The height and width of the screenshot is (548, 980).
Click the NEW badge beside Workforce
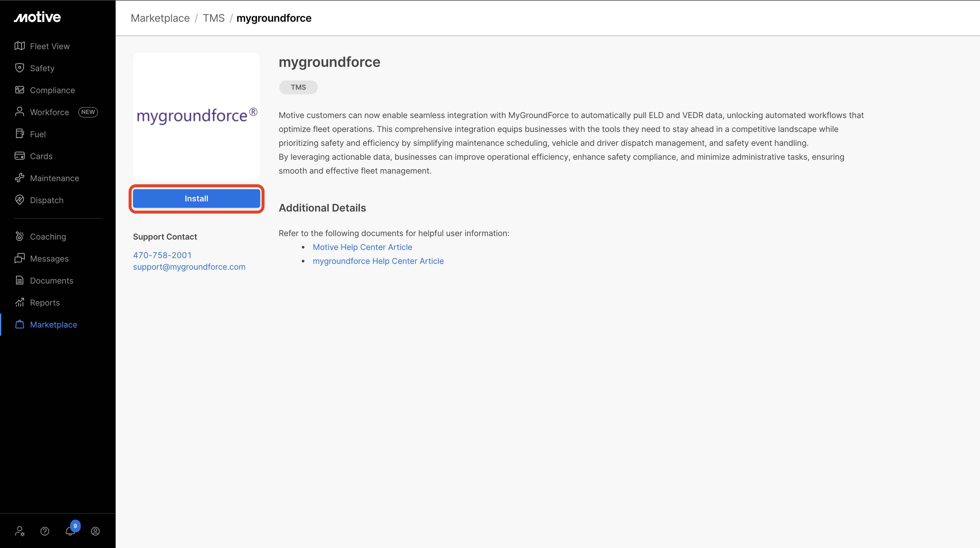[88, 112]
